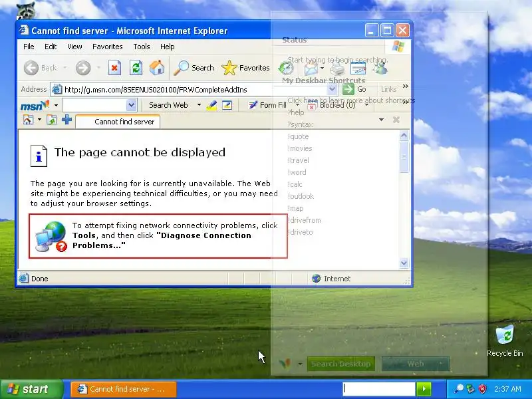Viewport: 532px width, 399px height.
Task: Open the Favorites menu
Action: (108, 47)
